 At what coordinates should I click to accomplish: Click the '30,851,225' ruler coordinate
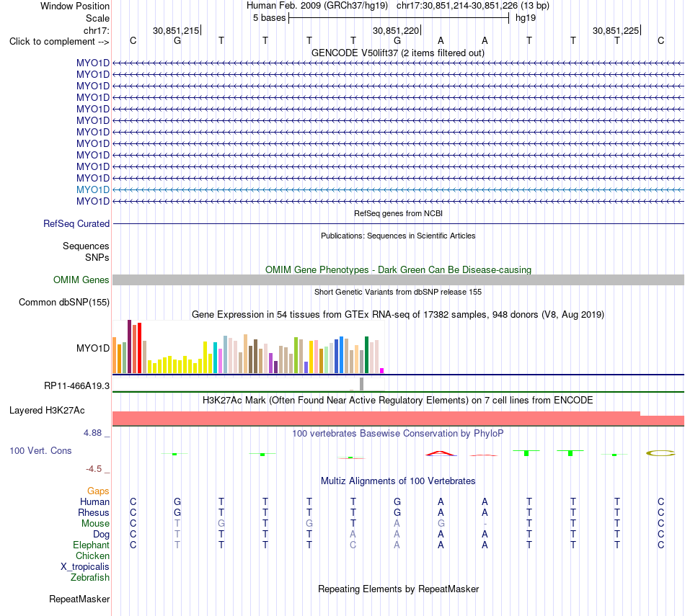(x=616, y=30)
